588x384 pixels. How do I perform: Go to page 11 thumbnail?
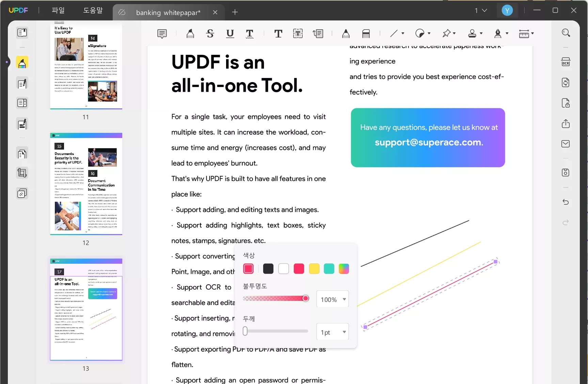86,66
